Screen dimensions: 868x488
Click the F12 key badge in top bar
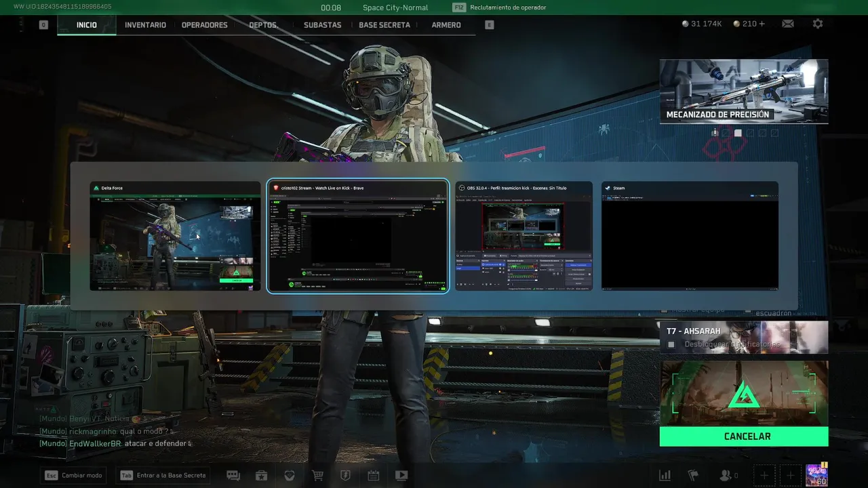coord(459,7)
